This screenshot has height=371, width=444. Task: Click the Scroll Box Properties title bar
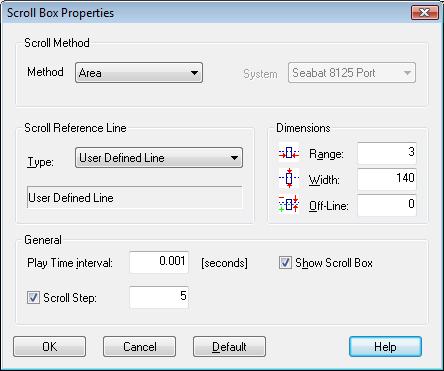pyautogui.click(x=207, y=13)
